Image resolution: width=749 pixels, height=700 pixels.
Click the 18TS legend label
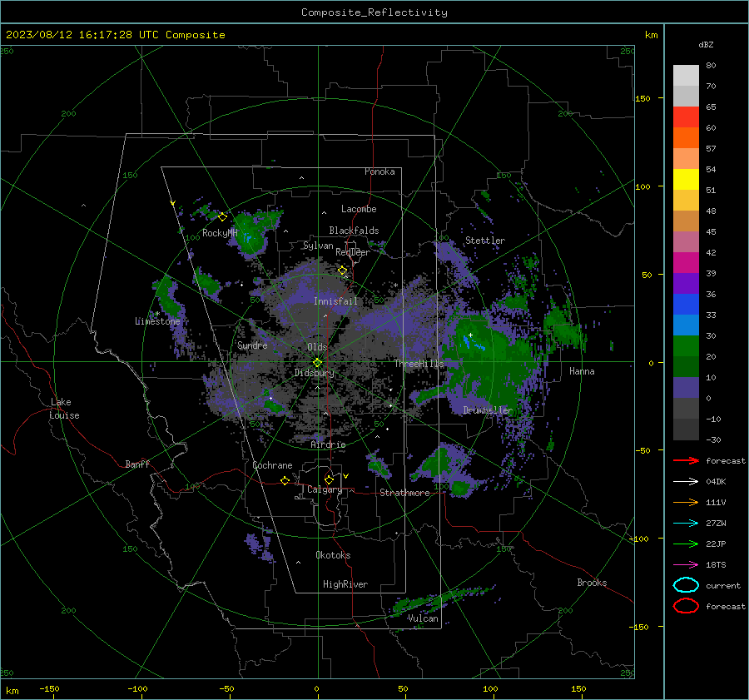(716, 565)
